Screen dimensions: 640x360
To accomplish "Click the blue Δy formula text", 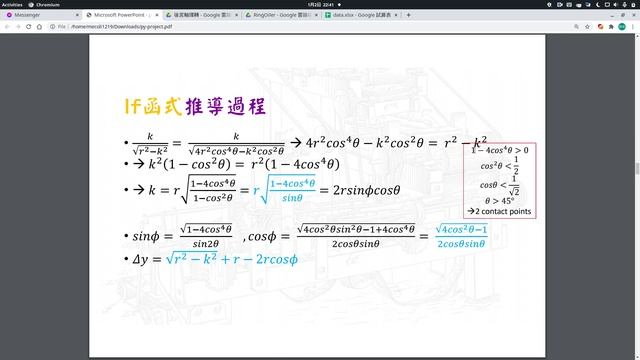I will coord(232,259).
